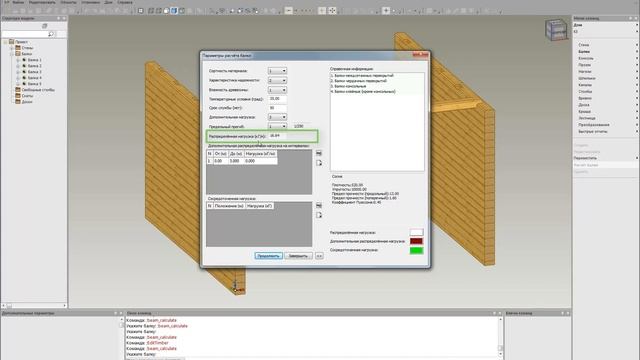Pick the green concentrated load swatch

(x=416, y=250)
